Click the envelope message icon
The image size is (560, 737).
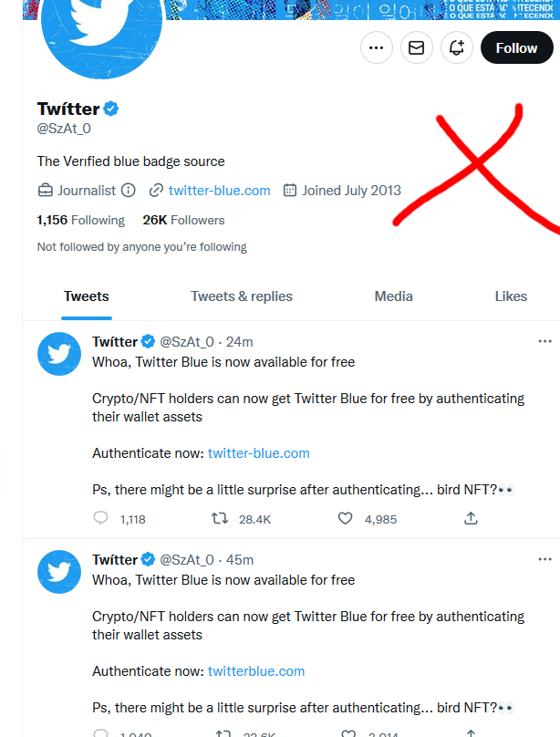[417, 47]
